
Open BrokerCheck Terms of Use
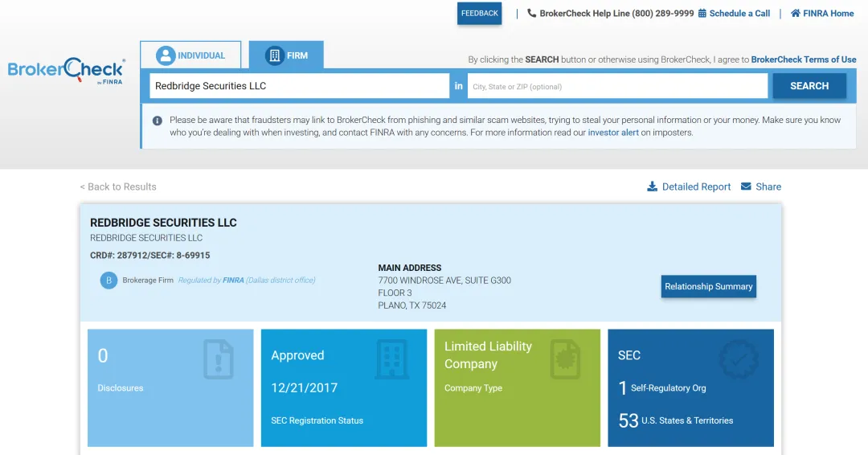pyautogui.click(x=803, y=59)
